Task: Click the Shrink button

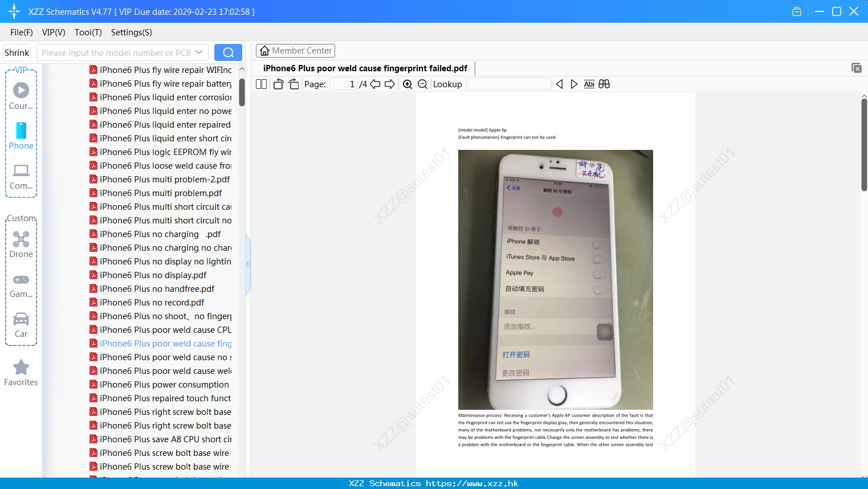Action: tap(17, 52)
